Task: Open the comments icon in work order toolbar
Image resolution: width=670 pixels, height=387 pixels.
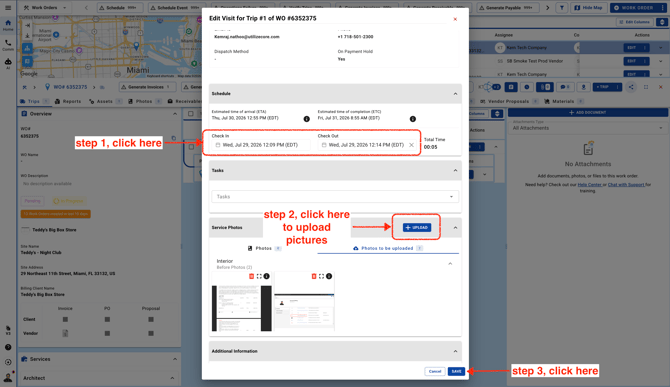Action: 565,87
